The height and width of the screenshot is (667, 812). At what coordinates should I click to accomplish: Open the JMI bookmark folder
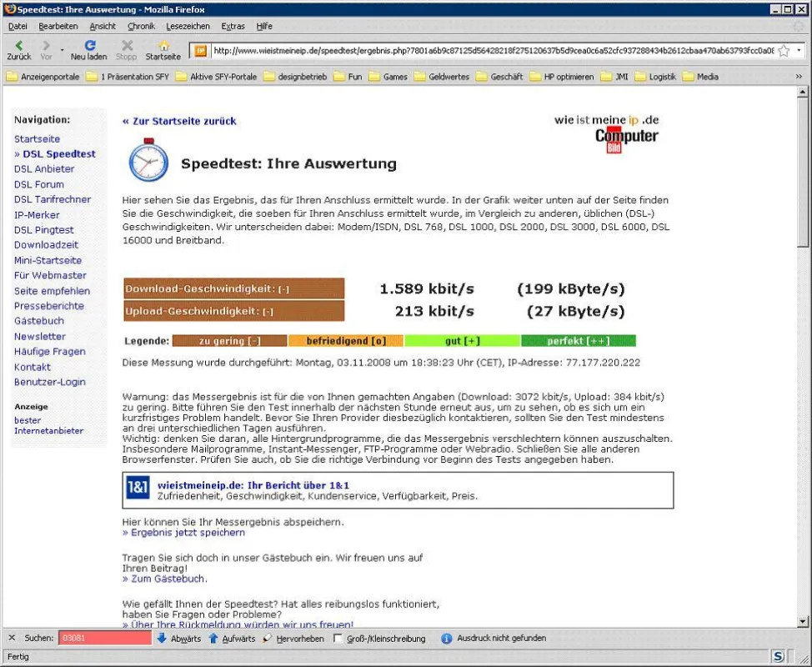[x=614, y=77]
